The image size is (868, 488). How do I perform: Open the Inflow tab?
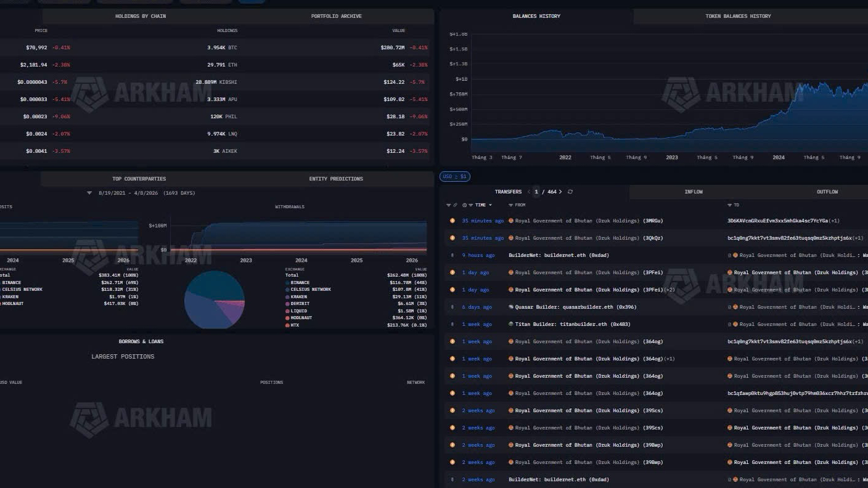click(694, 192)
